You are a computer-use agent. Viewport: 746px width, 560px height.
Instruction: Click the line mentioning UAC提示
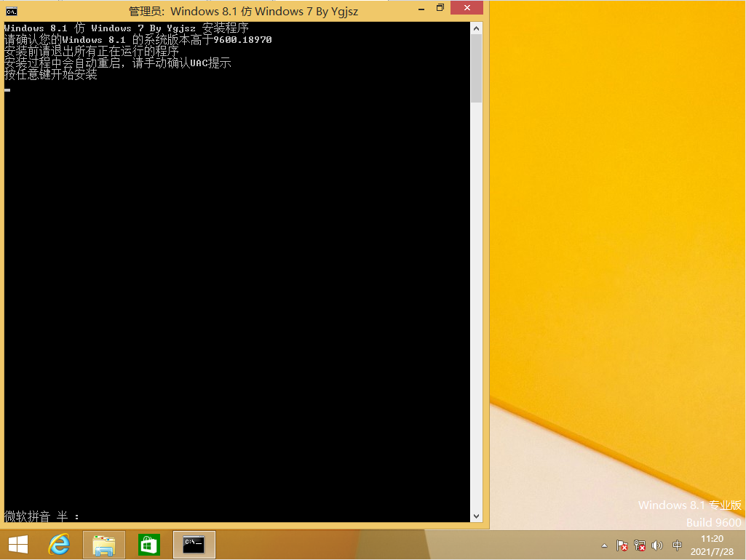click(117, 63)
